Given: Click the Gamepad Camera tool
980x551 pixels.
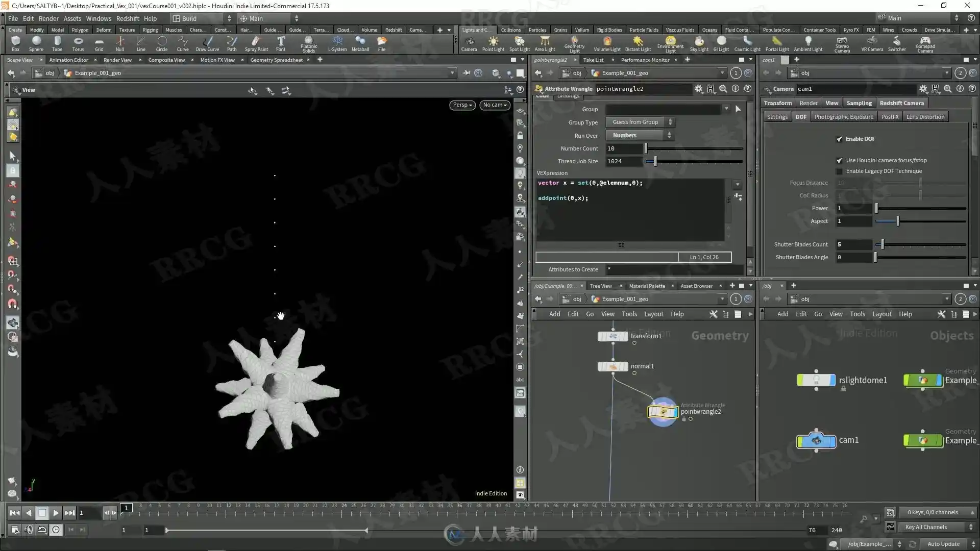Looking at the screenshot, I should tap(925, 44).
